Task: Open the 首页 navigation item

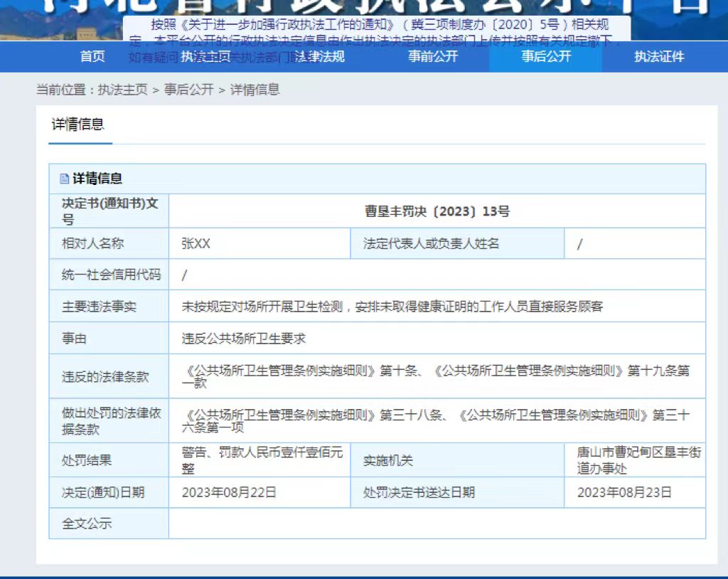Action: pyautogui.click(x=92, y=57)
